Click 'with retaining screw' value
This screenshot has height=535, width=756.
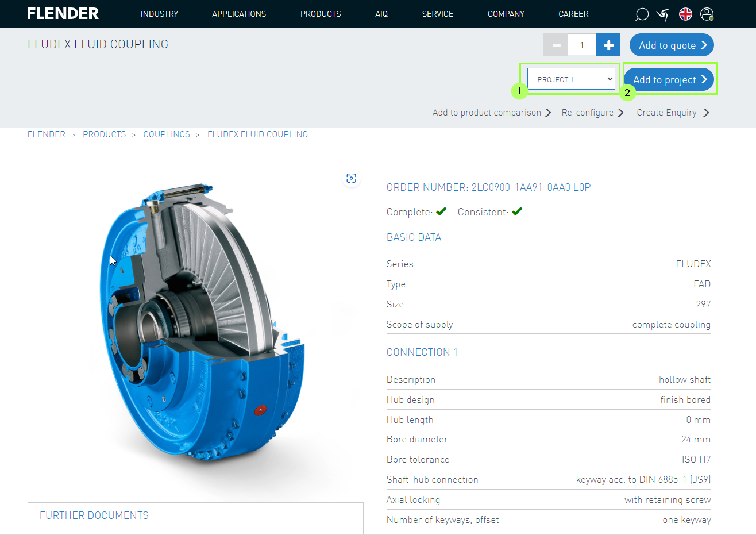click(668, 500)
